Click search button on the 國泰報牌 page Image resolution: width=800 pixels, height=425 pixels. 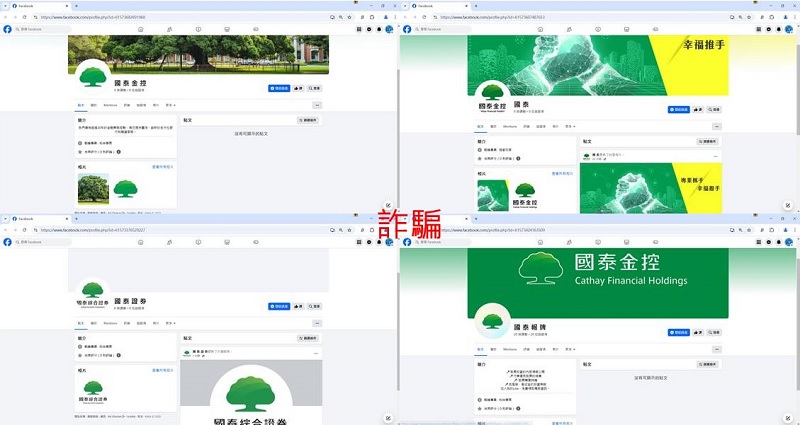point(714,333)
